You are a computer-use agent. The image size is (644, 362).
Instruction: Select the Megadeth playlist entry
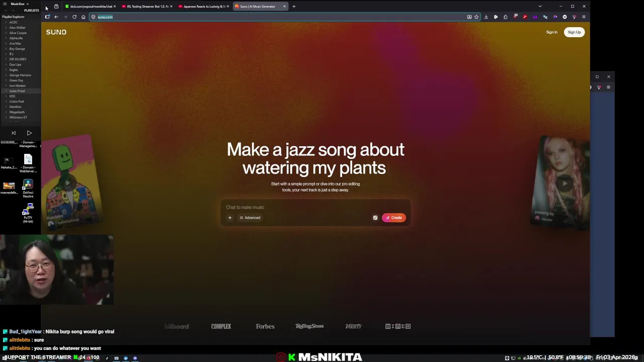point(17,112)
